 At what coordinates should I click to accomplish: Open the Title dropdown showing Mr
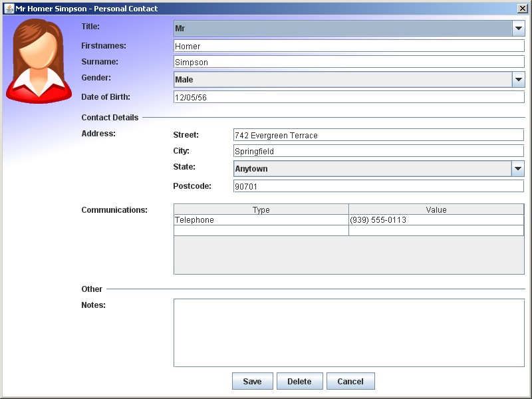tap(518, 28)
